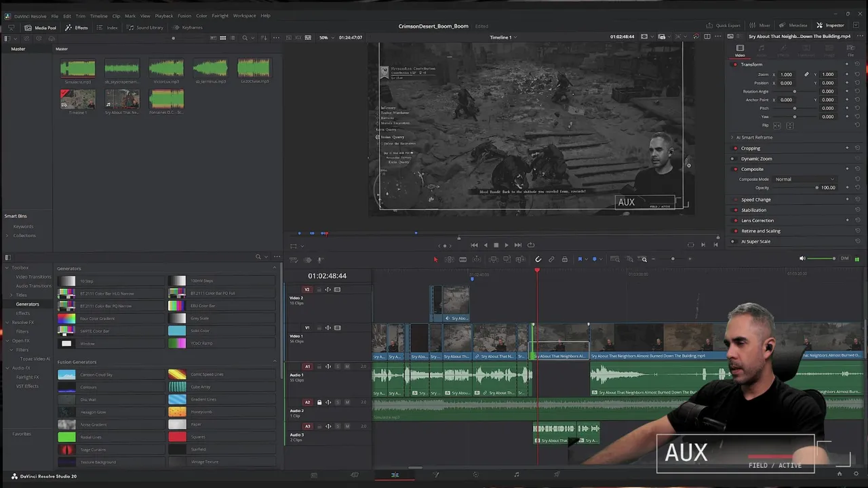Collapse the Fusion Generators list section

point(275,362)
